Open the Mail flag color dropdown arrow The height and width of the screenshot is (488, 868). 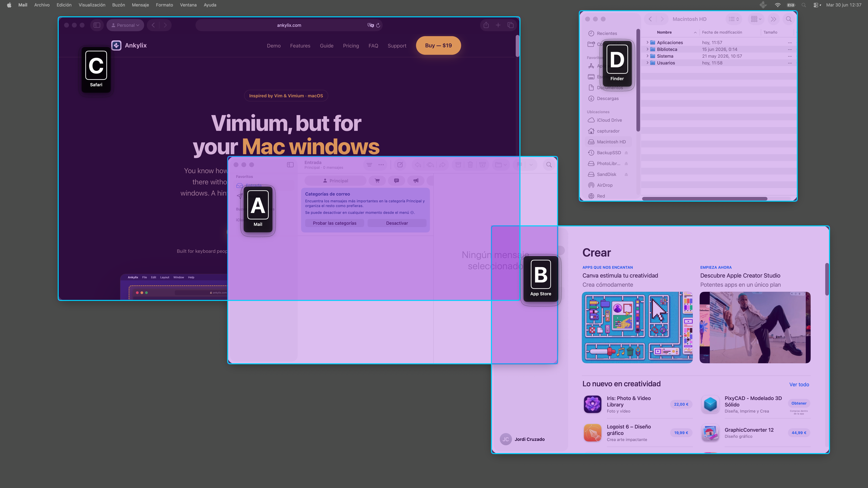coord(531,165)
